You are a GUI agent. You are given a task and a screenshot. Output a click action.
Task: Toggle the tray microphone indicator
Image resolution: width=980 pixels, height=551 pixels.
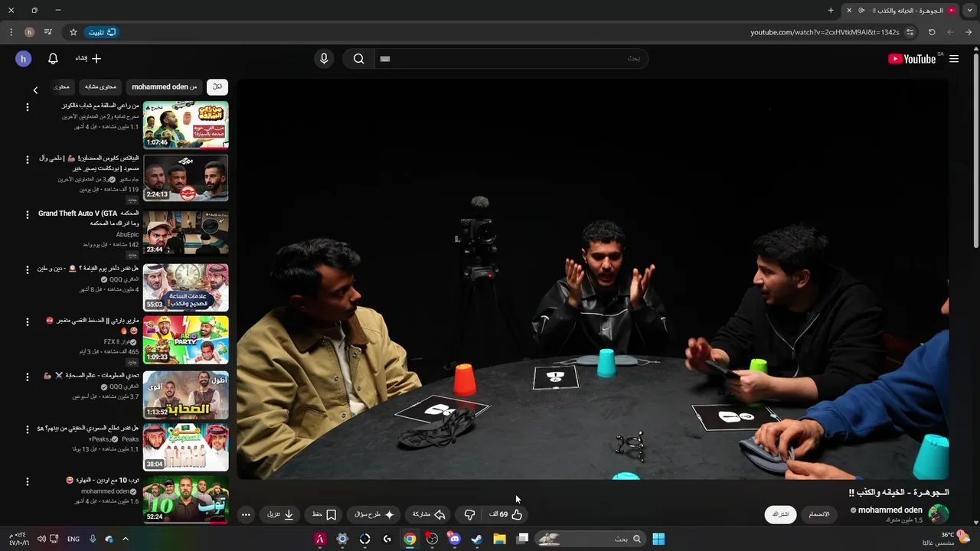click(93, 539)
